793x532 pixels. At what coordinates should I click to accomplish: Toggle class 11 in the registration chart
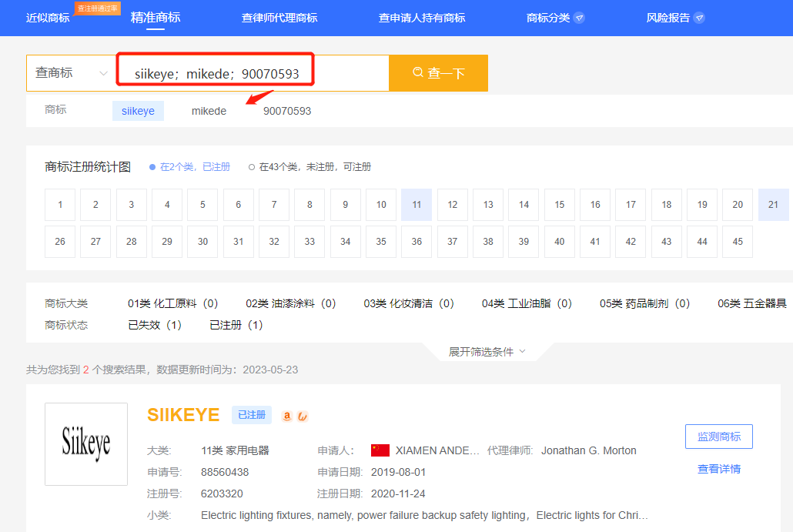point(416,205)
